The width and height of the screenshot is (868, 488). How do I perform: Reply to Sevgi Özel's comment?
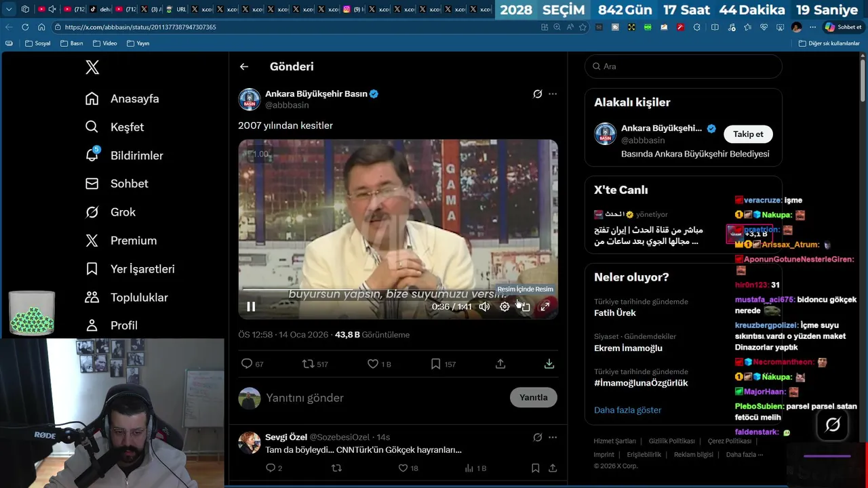[x=274, y=468]
